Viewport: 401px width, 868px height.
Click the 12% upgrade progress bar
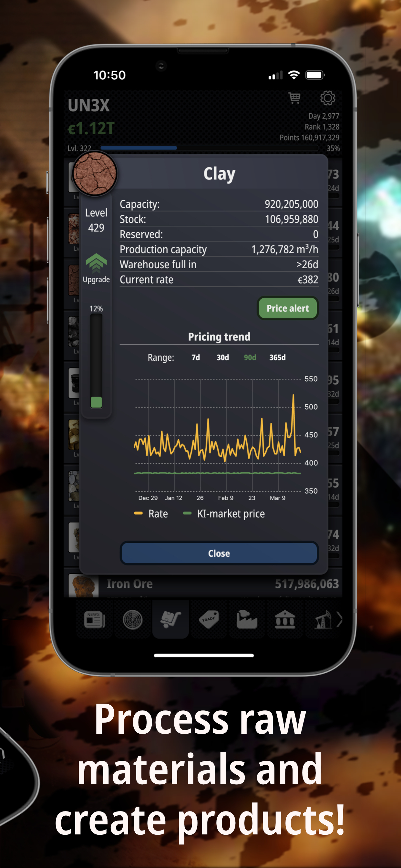(x=96, y=361)
